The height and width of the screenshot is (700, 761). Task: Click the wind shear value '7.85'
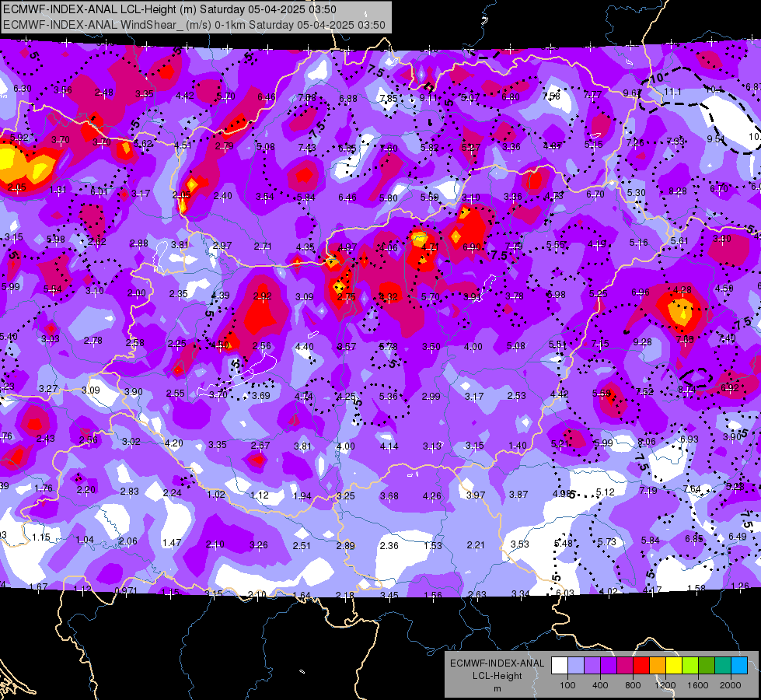[x=388, y=98]
